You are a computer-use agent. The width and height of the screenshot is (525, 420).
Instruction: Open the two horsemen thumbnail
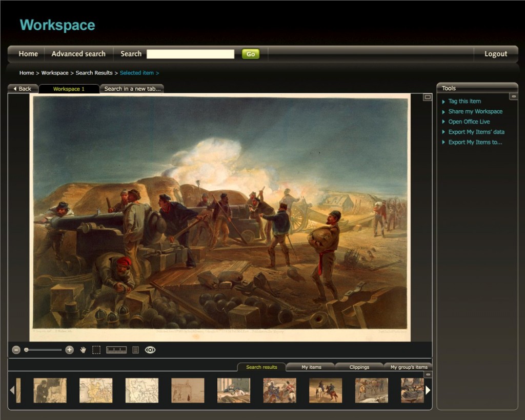click(x=326, y=391)
